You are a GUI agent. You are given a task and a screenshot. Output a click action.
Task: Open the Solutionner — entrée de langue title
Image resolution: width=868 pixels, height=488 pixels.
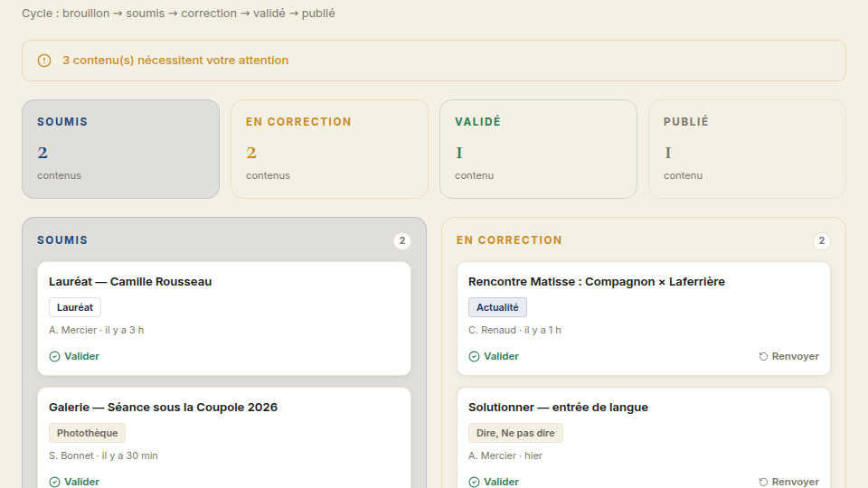pyautogui.click(x=558, y=408)
